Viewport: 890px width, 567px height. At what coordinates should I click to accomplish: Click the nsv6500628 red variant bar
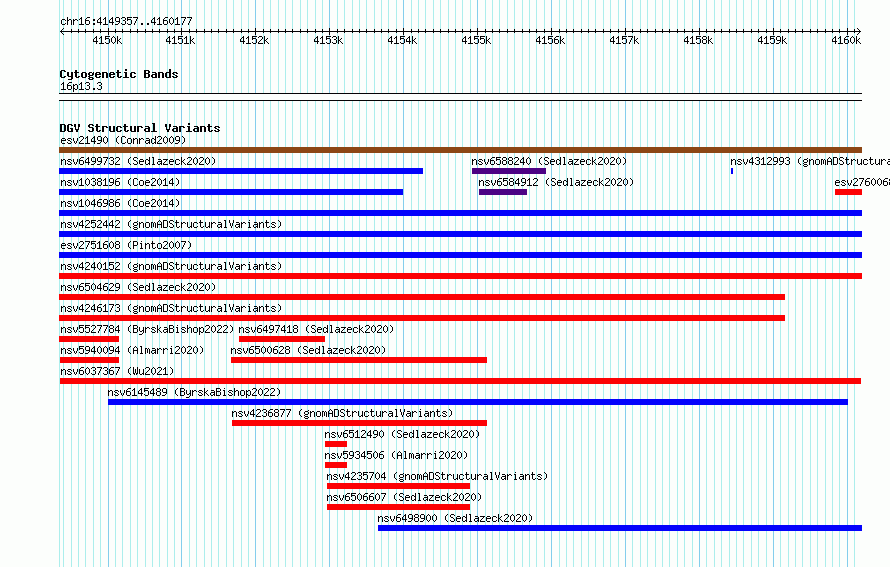[x=359, y=360]
